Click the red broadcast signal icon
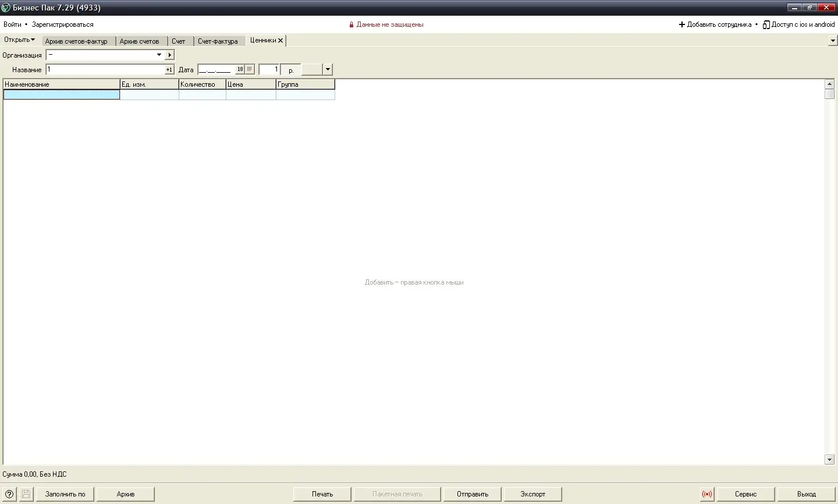The height and width of the screenshot is (504, 838). 707,494
